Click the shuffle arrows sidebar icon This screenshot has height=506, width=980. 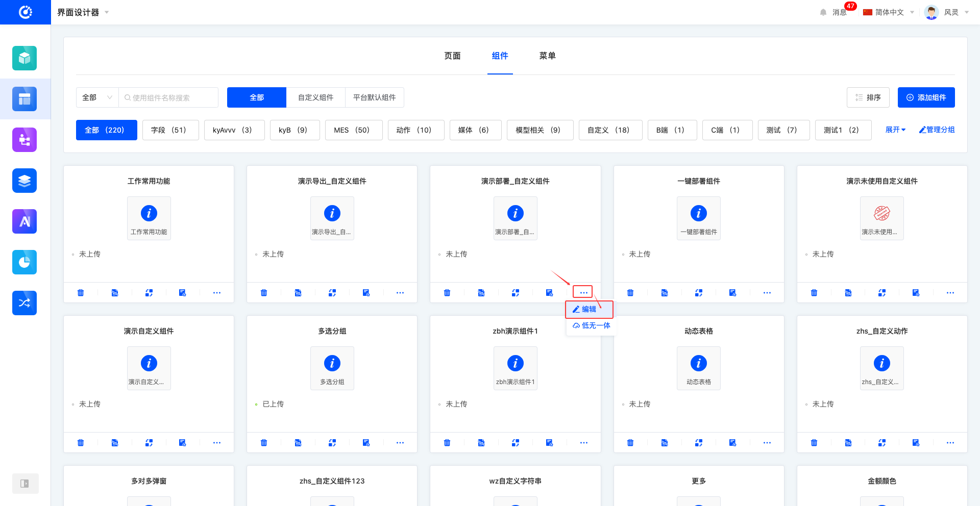tap(24, 303)
